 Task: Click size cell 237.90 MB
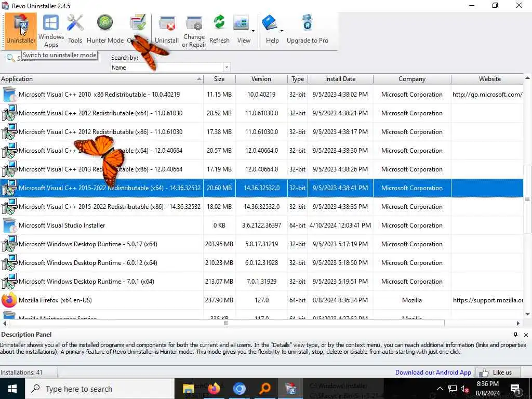point(219,300)
